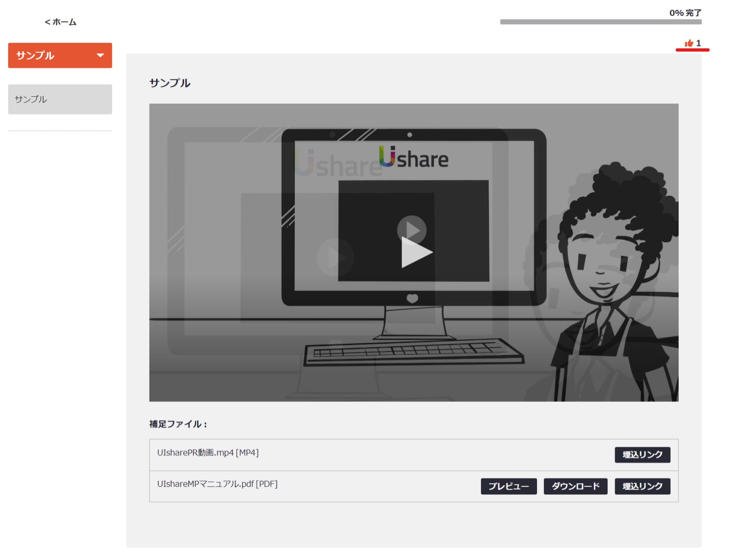733x560 pixels.
Task: Open 埋込リンク for UIsharePR動画.mp4
Action: (x=642, y=455)
